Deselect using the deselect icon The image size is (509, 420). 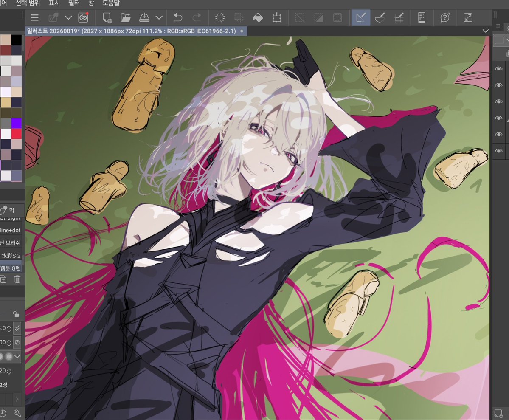[x=300, y=17]
